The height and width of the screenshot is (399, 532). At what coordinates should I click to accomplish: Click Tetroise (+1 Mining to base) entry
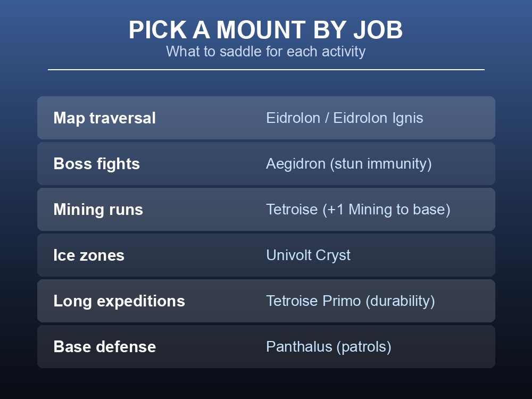[x=358, y=209]
